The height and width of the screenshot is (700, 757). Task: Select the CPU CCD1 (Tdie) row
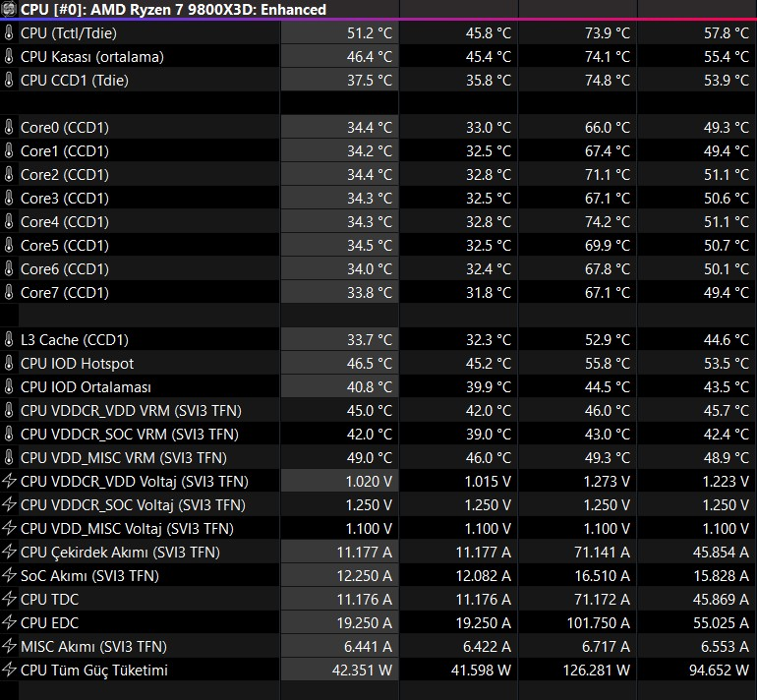pos(378,81)
